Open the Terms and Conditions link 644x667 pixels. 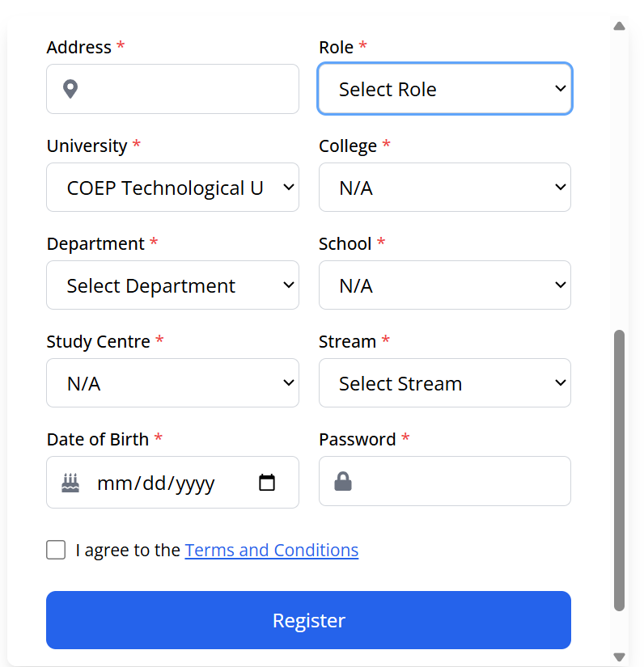(x=272, y=551)
